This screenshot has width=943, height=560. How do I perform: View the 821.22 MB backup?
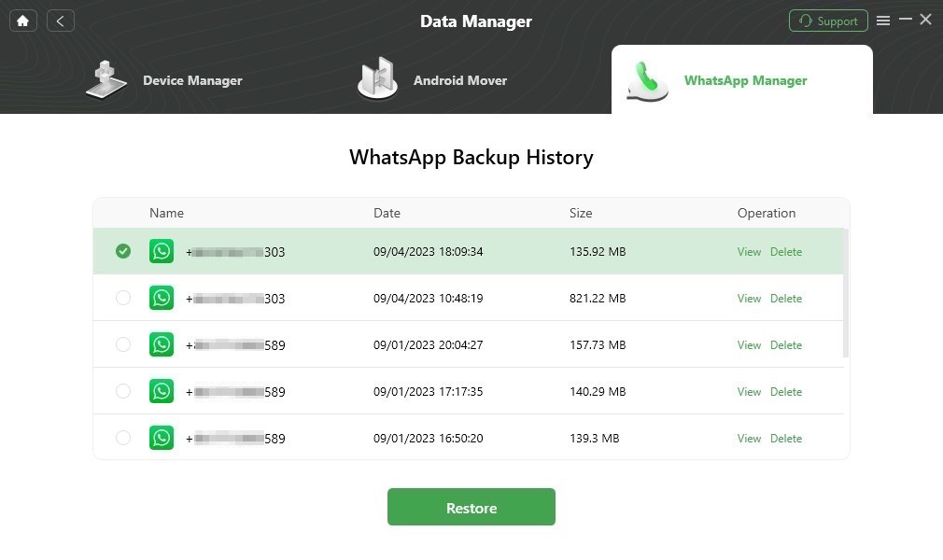[749, 299]
